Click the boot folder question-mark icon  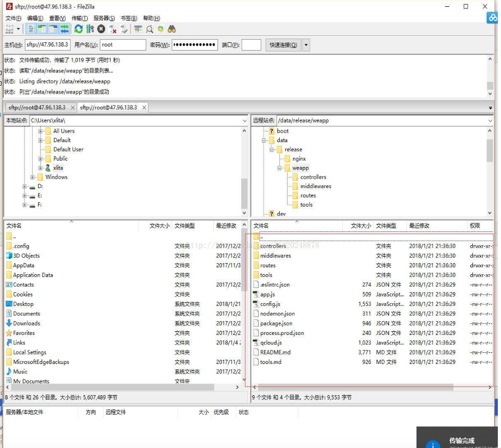coord(271,131)
